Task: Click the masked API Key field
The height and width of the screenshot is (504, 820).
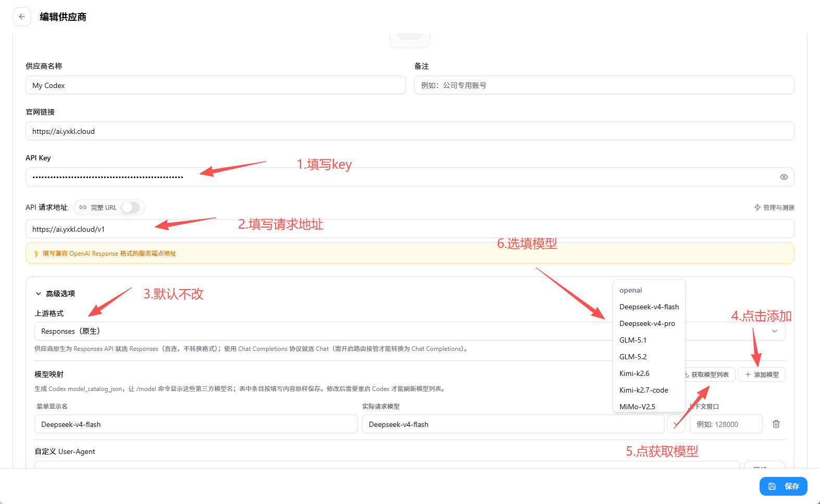Action: (x=409, y=177)
